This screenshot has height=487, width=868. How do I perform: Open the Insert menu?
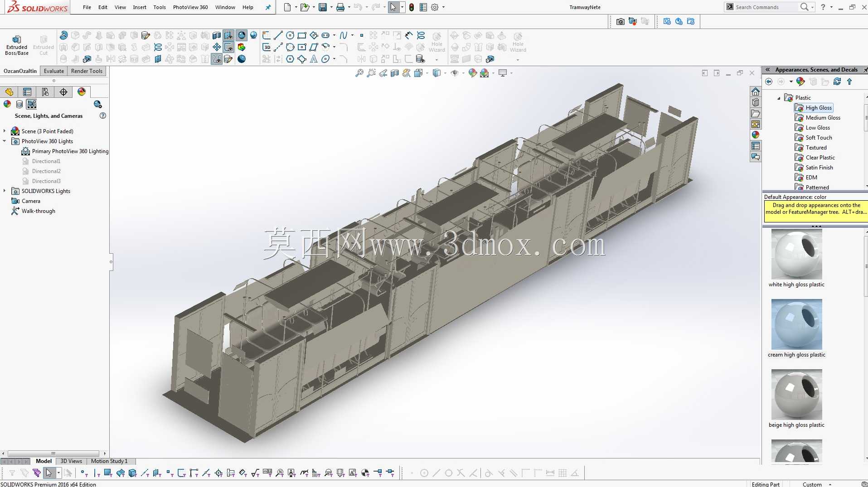[140, 7]
